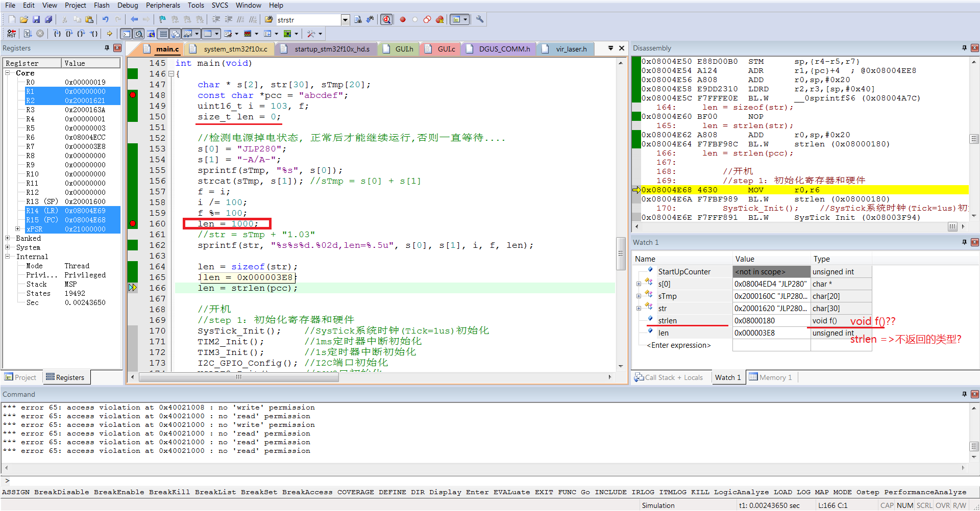
Task: Click the Save icon
Action: coord(36,19)
